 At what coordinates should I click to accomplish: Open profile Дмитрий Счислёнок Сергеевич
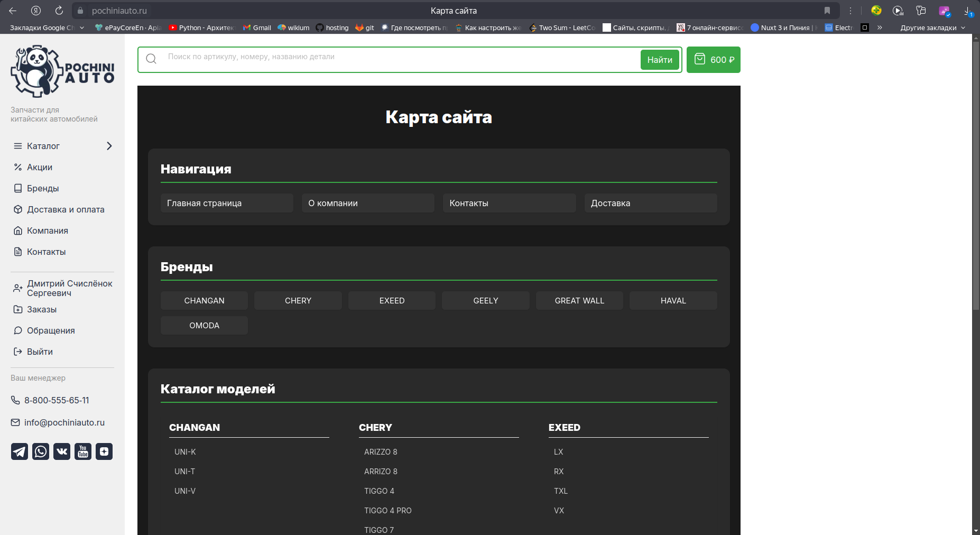click(x=70, y=288)
